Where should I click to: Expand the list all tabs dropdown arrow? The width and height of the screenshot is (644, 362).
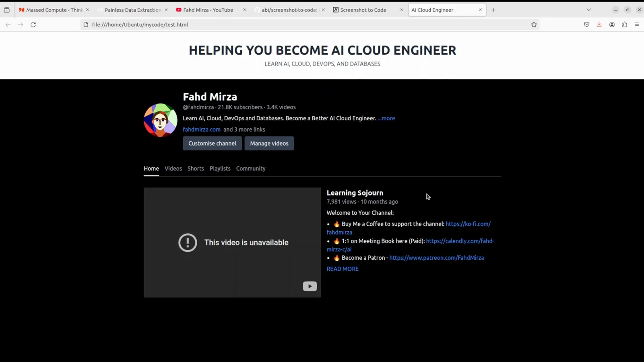click(588, 10)
